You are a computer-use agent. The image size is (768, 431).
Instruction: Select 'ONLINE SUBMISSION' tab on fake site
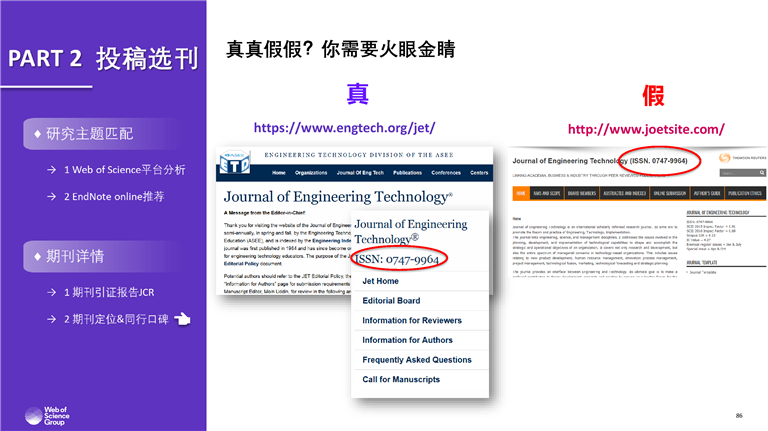(x=670, y=193)
